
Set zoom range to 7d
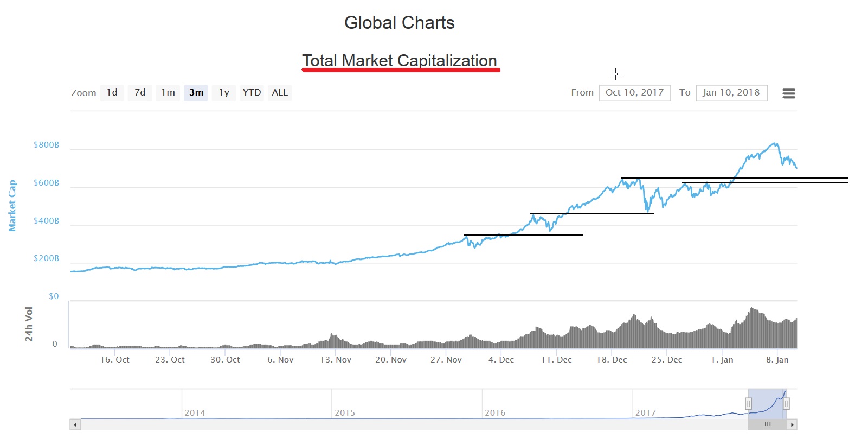pos(140,93)
